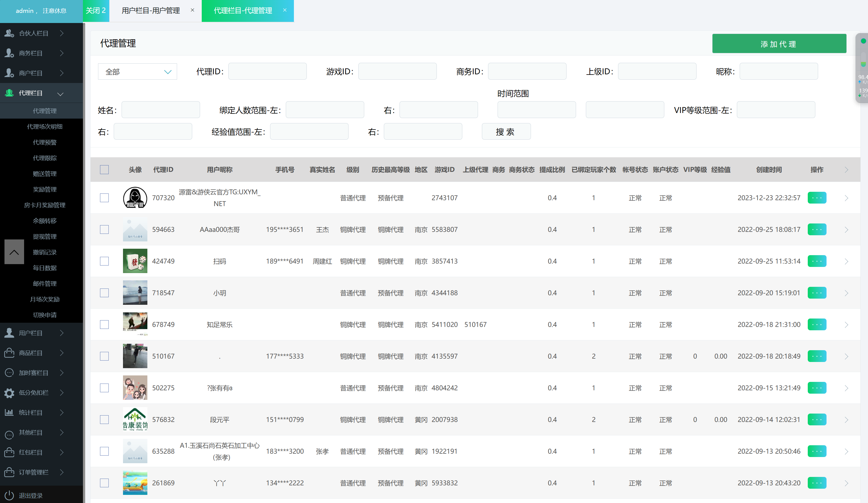Click the scroll-to-top arrow button in sidebar
Image resolution: width=868 pixels, height=503 pixels.
14,252
